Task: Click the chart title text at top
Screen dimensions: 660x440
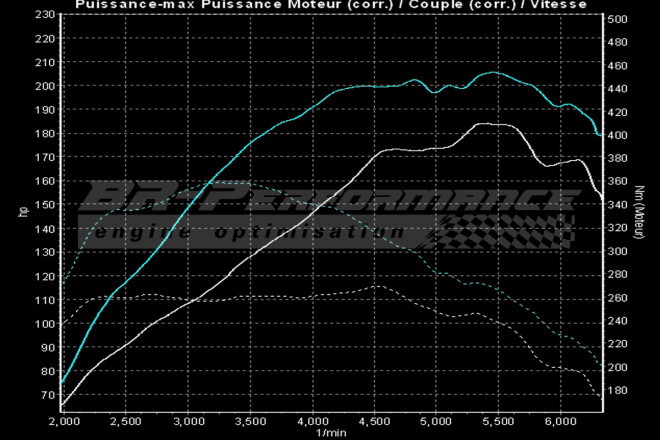Action: click(330, 6)
